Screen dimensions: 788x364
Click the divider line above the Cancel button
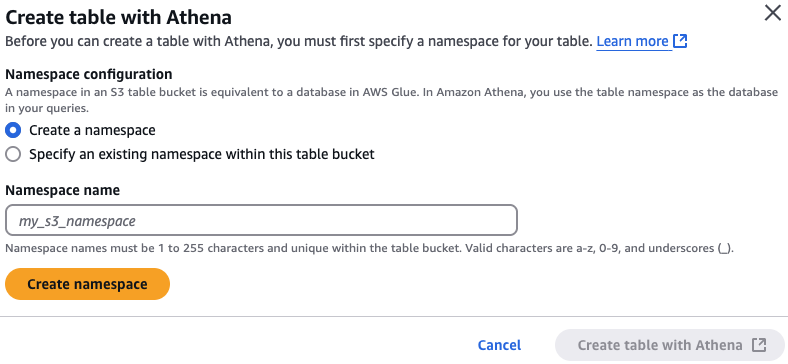pyautogui.click(x=394, y=317)
